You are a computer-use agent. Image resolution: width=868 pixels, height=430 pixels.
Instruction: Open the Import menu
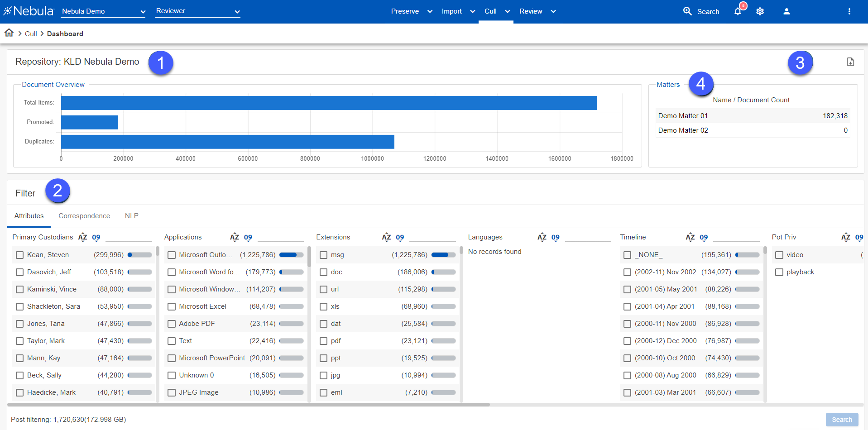coord(452,11)
